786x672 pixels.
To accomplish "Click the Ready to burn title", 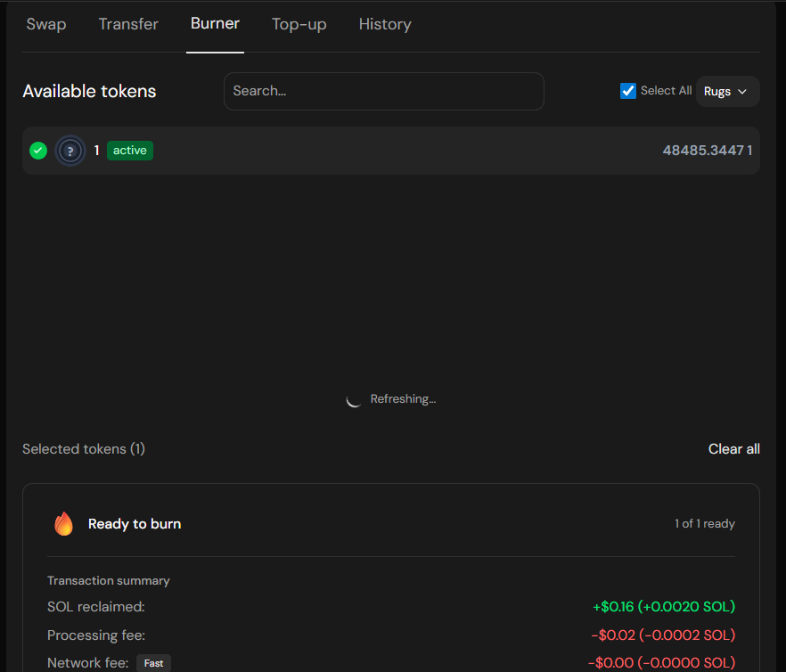I will [x=135, y=523].
